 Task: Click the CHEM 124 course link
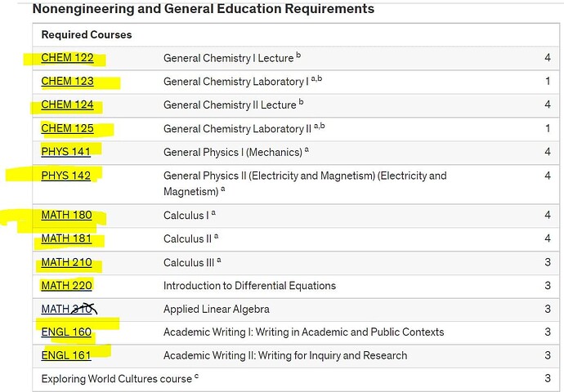coord(67,105)
